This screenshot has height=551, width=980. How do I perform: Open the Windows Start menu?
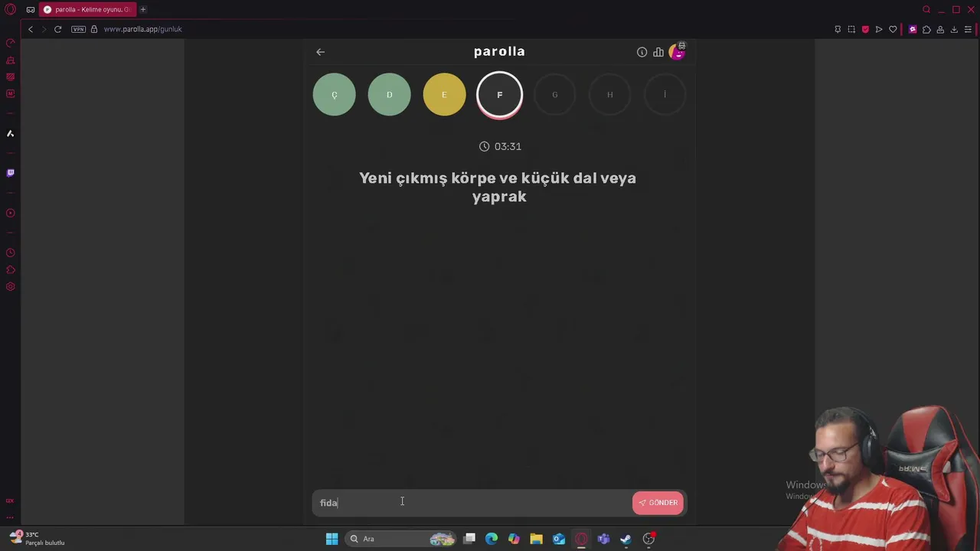[332, 539]
